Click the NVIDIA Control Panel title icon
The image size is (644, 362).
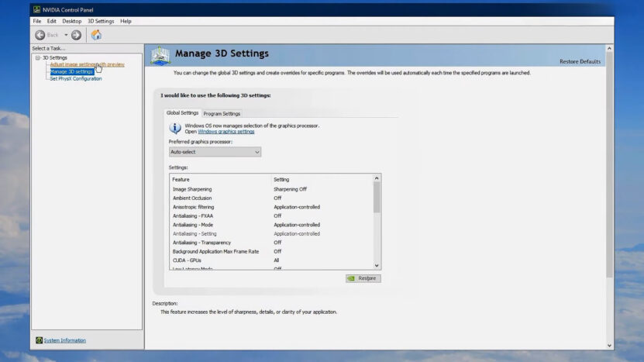click(36, 9)
